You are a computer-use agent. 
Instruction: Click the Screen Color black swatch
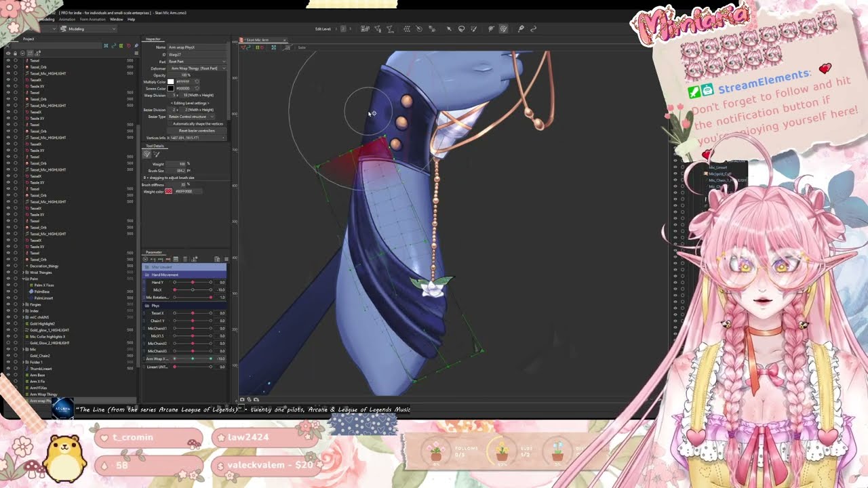coord(171,89)
